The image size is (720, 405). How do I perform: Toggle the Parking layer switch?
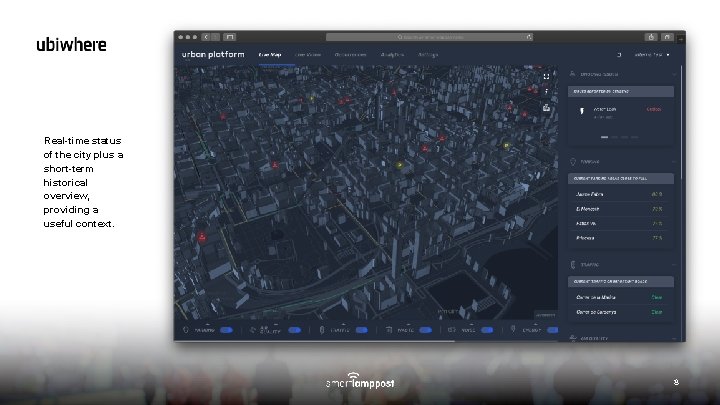click(x=226, y=330)
